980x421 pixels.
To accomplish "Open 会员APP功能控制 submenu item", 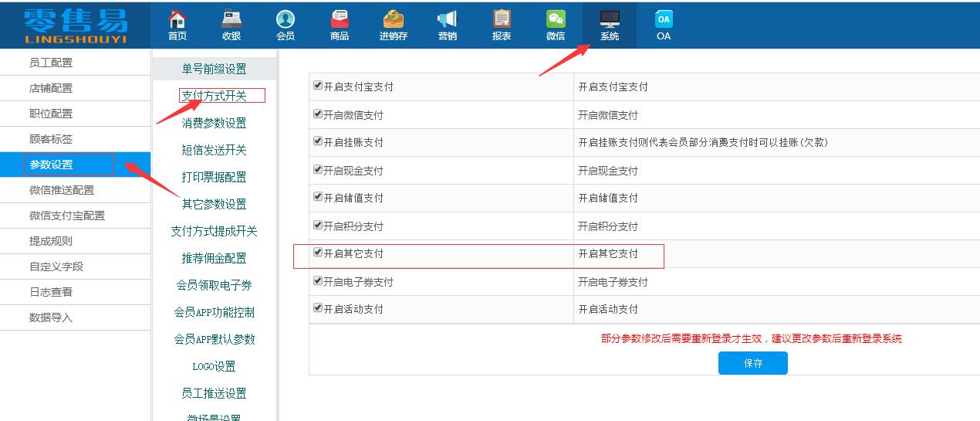I will point(214,312).
